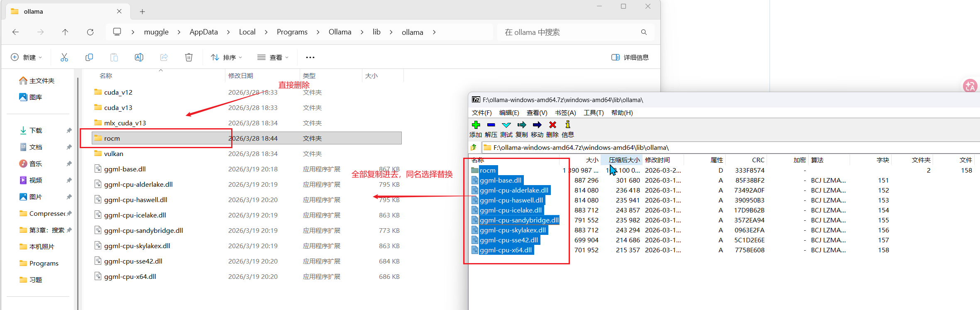The image size is (980, 310).
Task: Select 主文件夹 in the sidebar
Action: coord(37,81)
